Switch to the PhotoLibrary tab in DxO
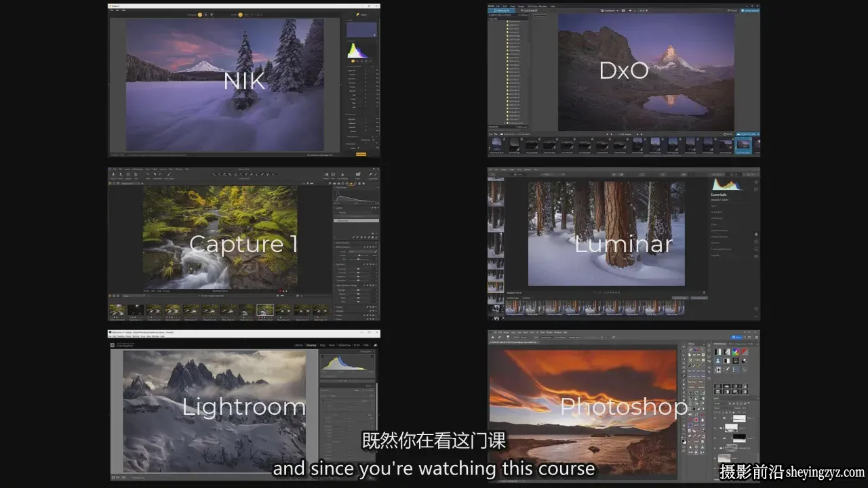Image resolution: width=868 pixels, height=488 pixels. tap(502, 11)
